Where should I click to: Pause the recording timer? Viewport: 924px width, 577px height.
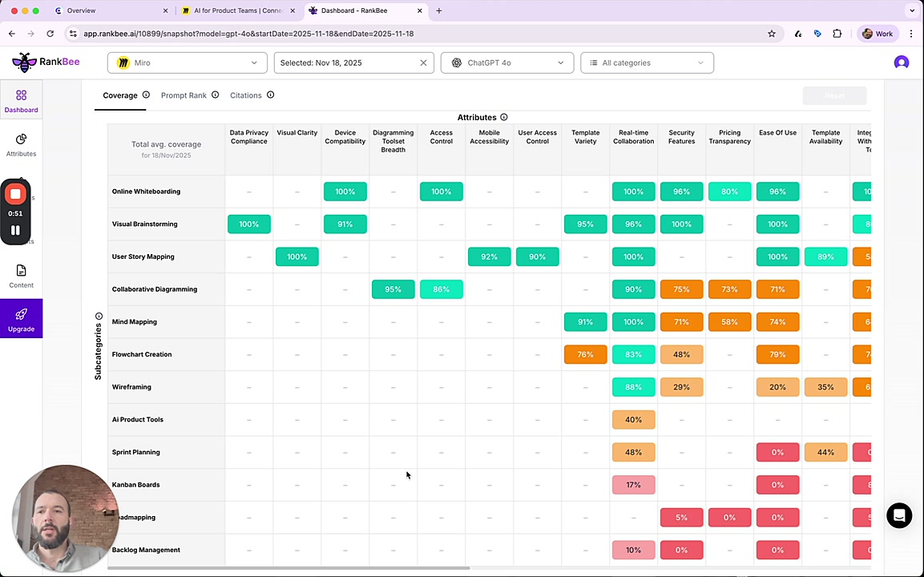click(15, 230)
